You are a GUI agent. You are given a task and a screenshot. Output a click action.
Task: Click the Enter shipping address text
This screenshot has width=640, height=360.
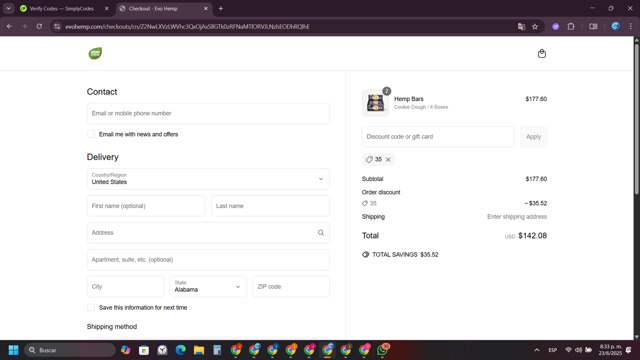(x=517, y=217)
